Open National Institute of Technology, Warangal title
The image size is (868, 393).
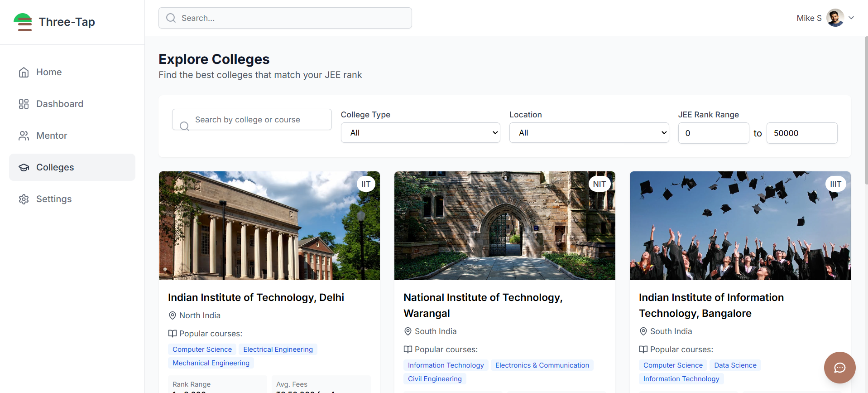(483, 306)
